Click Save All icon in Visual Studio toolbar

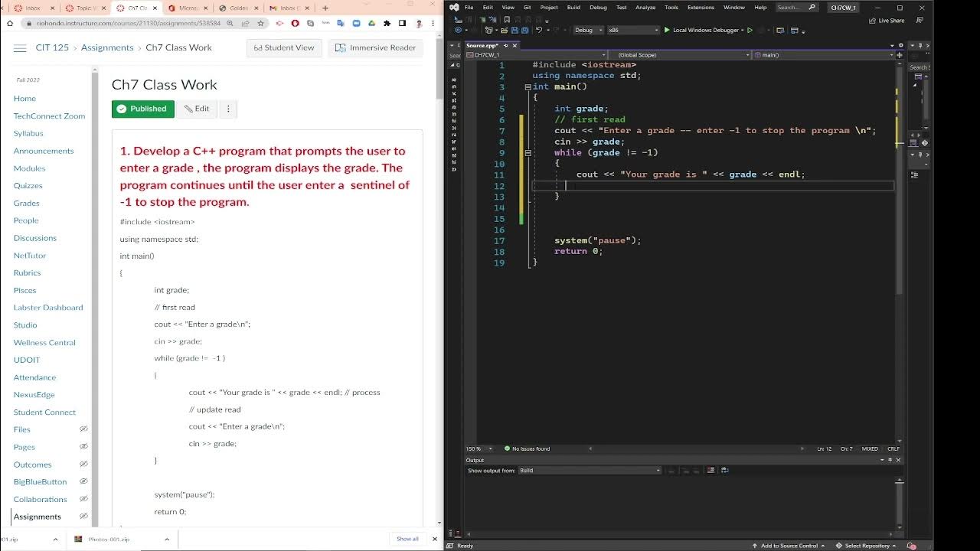click(525, 30)
